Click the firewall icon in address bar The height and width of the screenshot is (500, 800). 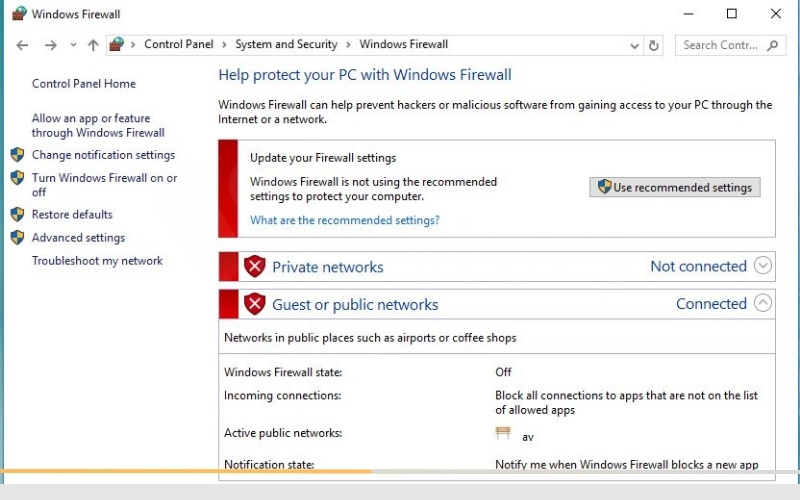click(x=116, y=45)
